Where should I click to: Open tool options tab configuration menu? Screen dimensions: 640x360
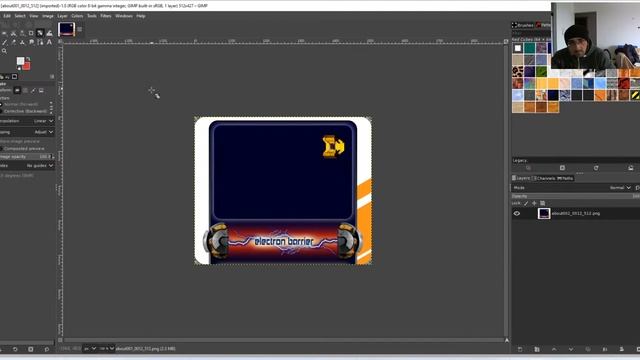pos(52,76)
